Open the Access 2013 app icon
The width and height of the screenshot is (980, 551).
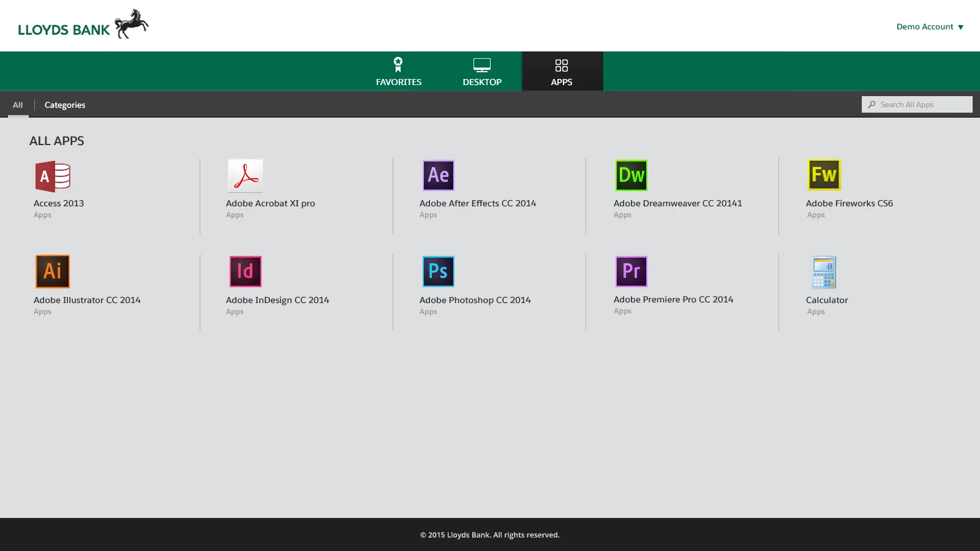(53, 176)
